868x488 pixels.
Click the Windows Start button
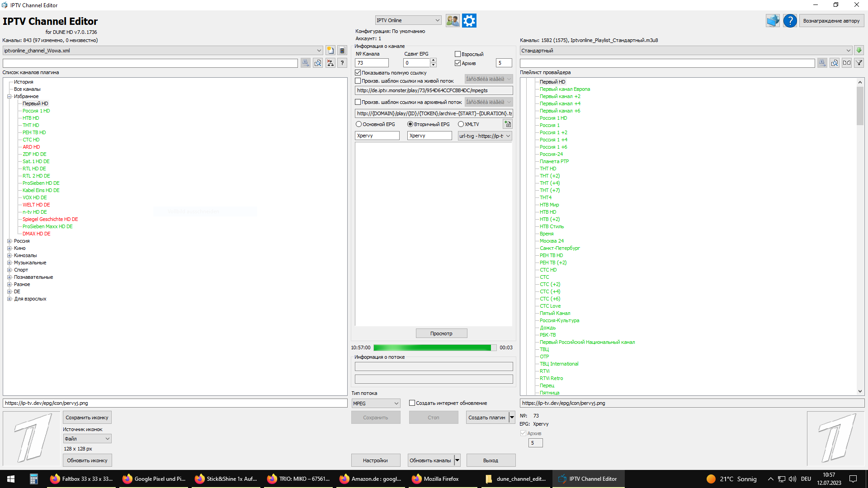(x=11, y=479)
